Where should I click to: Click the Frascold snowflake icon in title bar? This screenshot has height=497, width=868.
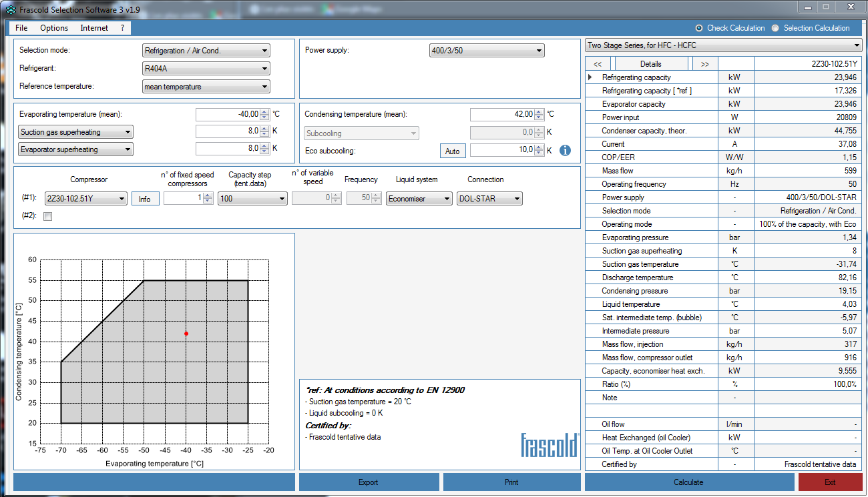pos(10,9)
